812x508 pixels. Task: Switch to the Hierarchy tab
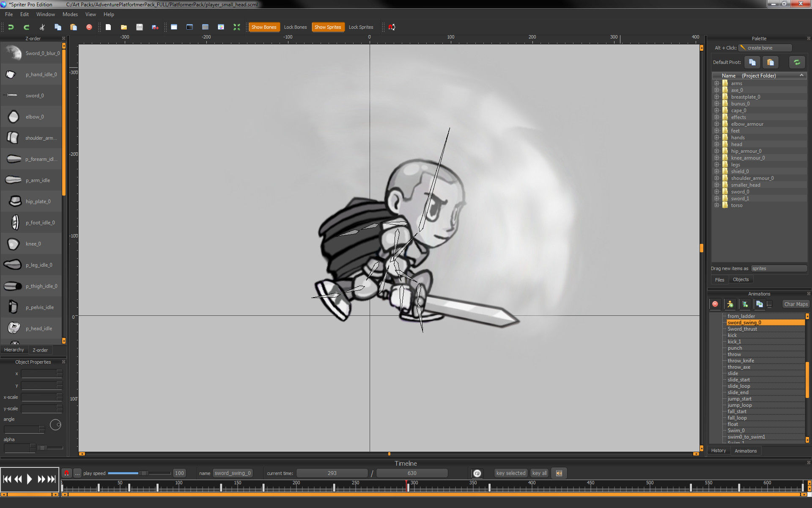tap(14, 349)
